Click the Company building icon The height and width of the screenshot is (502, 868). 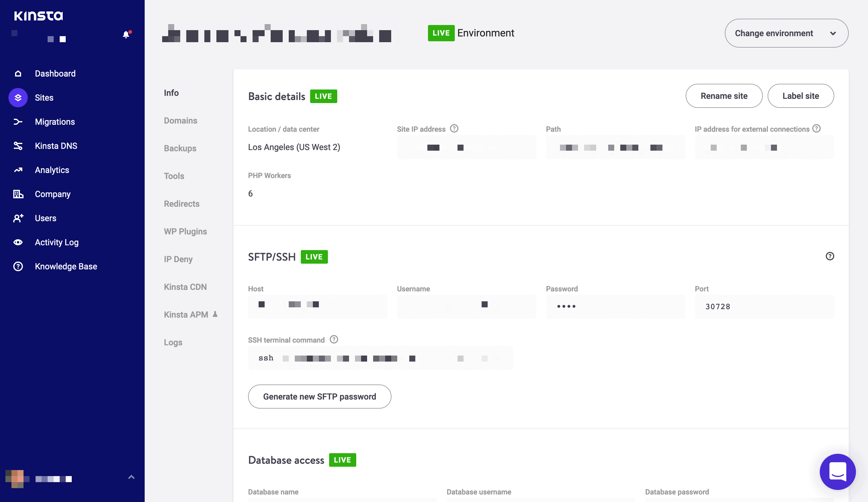point(18,194)
